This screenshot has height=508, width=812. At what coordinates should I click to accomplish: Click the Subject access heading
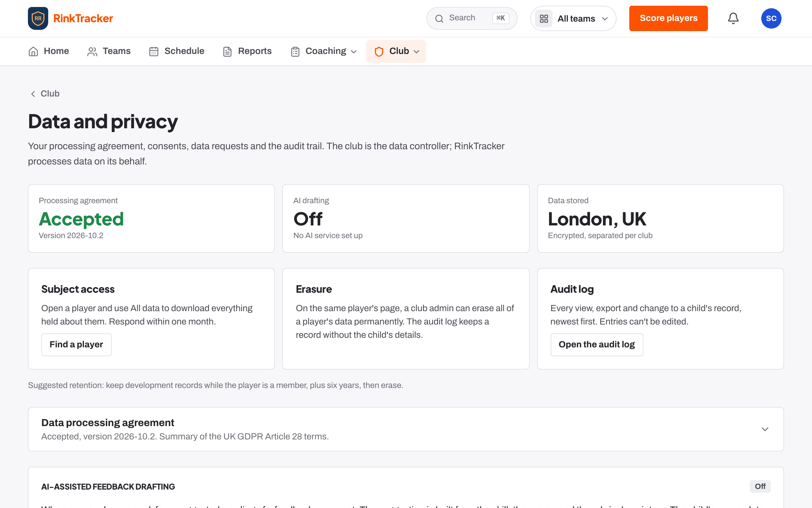click(x=78, y=289)
